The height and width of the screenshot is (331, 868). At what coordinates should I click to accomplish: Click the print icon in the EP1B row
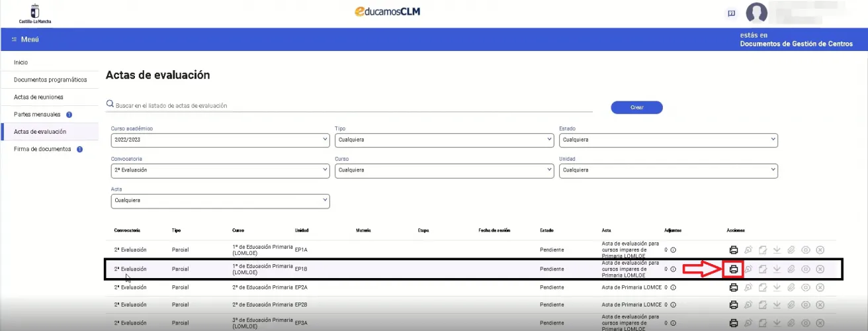tap(733, 269)
